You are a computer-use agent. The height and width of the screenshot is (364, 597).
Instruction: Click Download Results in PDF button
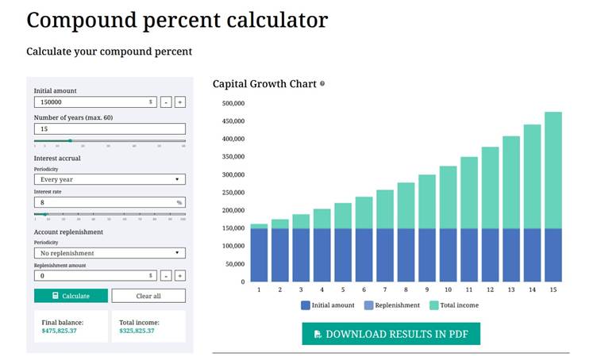[x=391, y=334]
